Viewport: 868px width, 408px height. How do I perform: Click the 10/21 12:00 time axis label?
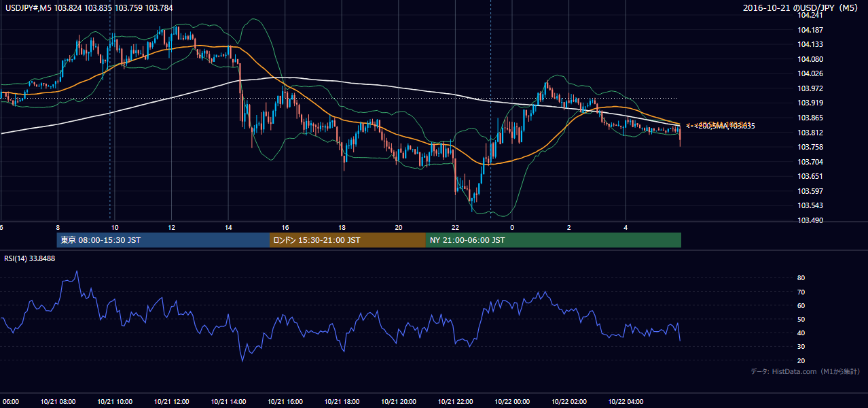tap(171, 402)
